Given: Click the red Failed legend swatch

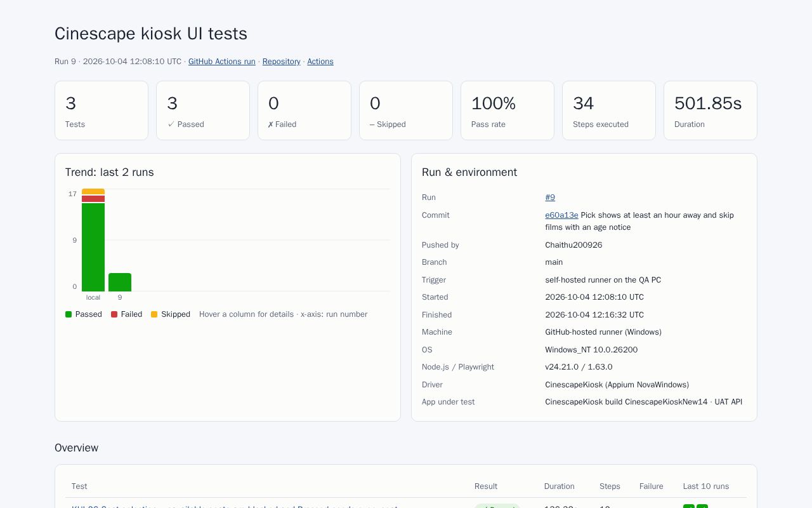Looking at the screenshot, I should pyautogui.click(x=114, y=314).
